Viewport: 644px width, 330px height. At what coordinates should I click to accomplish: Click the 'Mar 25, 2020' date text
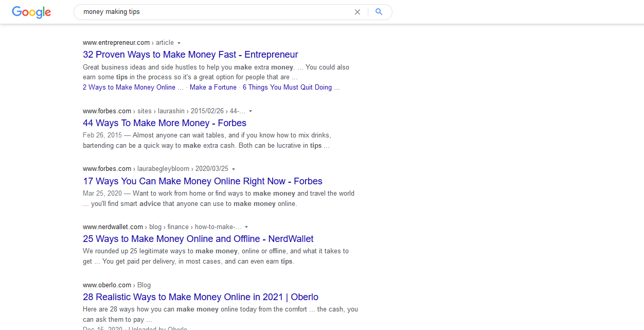102,194
